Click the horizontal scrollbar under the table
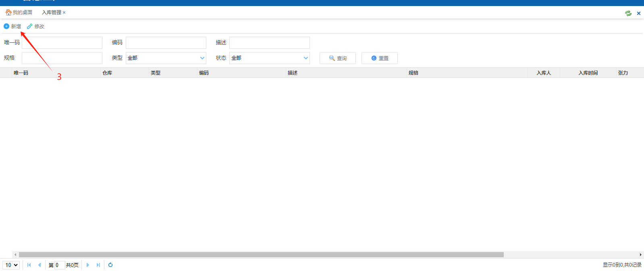The width and height of the screenshot is (644, 271). coord(261,254)
